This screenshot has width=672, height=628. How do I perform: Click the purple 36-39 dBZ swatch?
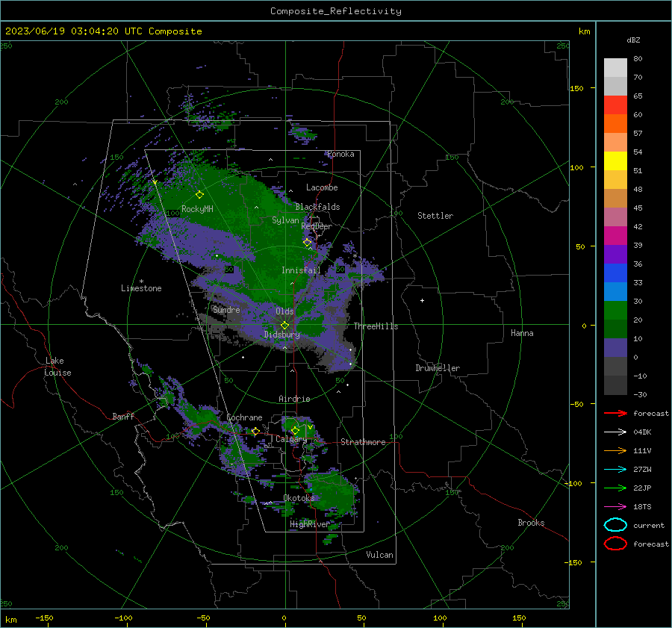tap(615, 254)
